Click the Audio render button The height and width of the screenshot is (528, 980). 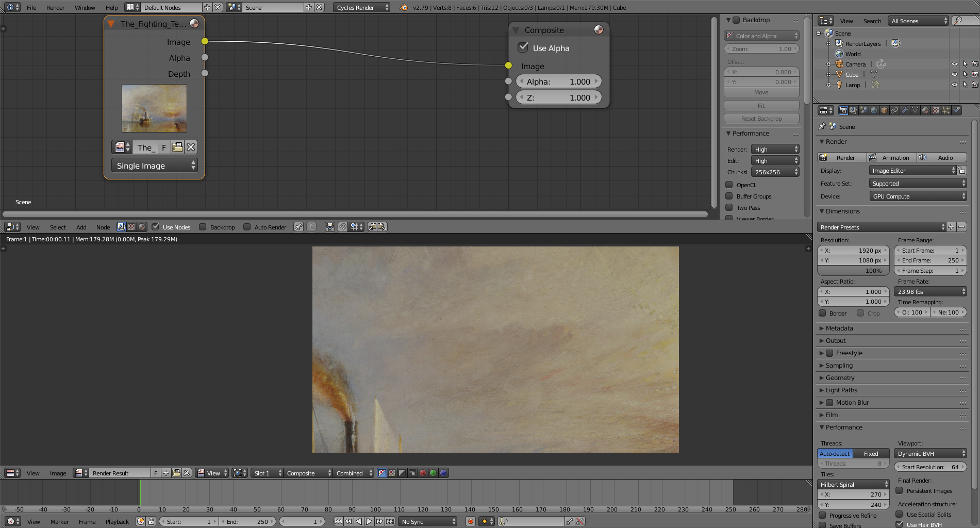941,158
